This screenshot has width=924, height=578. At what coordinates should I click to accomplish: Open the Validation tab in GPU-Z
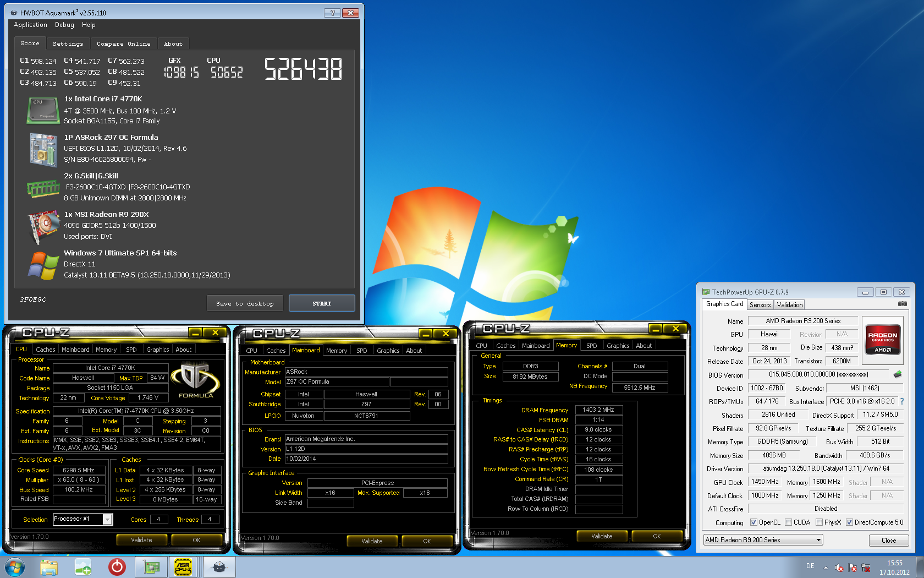coord(790,304)
